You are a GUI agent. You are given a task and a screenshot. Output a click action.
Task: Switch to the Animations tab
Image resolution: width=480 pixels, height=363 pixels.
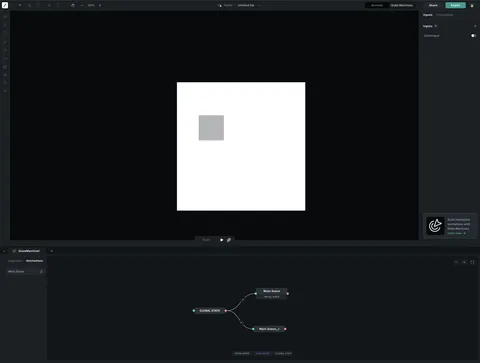(34, 261)
